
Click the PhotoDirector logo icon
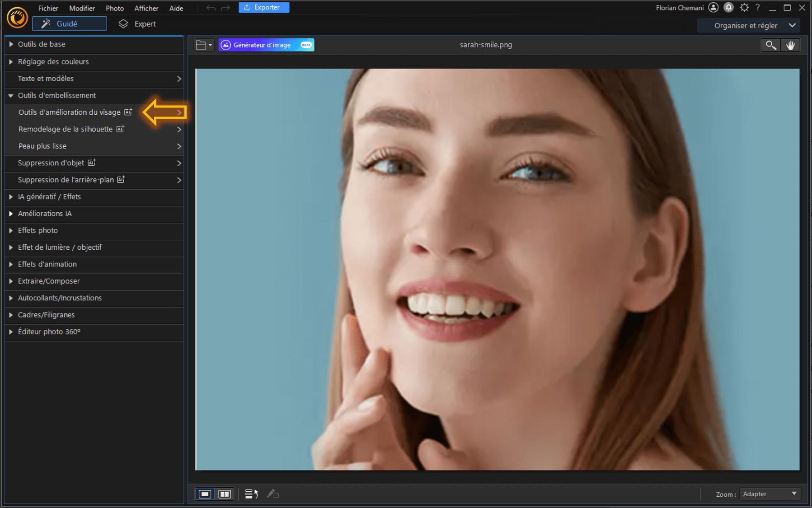17,17
